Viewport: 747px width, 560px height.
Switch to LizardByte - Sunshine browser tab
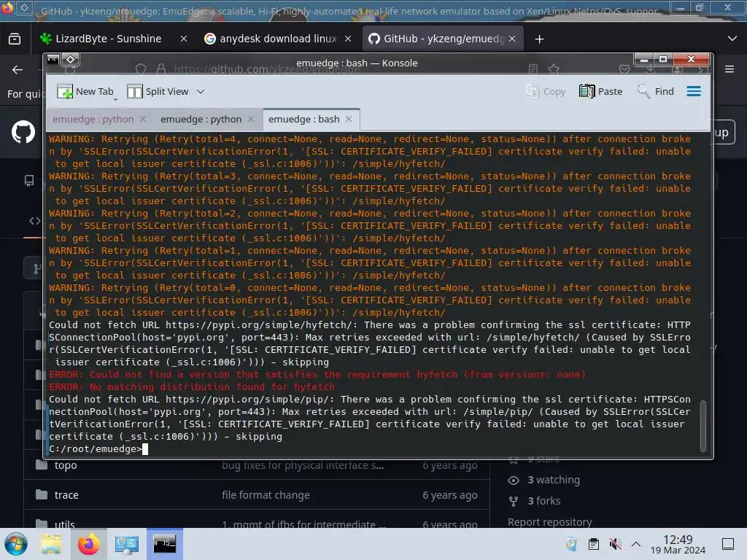click(x=109, y=39)
